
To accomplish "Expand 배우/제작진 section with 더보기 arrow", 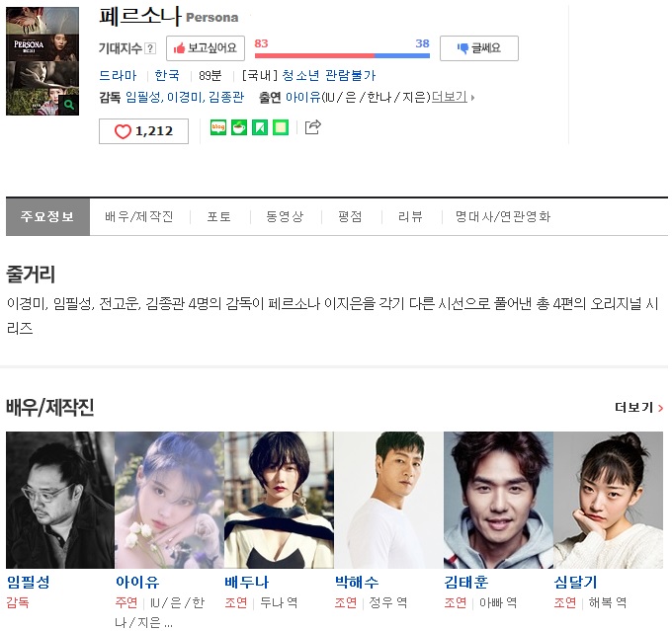I will [x=639, y=408].
